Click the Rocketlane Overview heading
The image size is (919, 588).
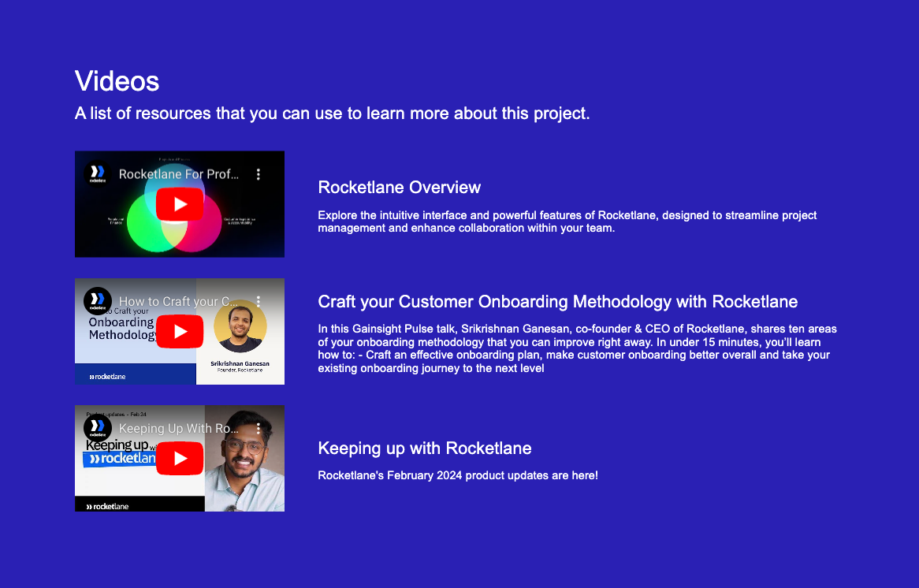pyautogui.click(x=399, y=188)
